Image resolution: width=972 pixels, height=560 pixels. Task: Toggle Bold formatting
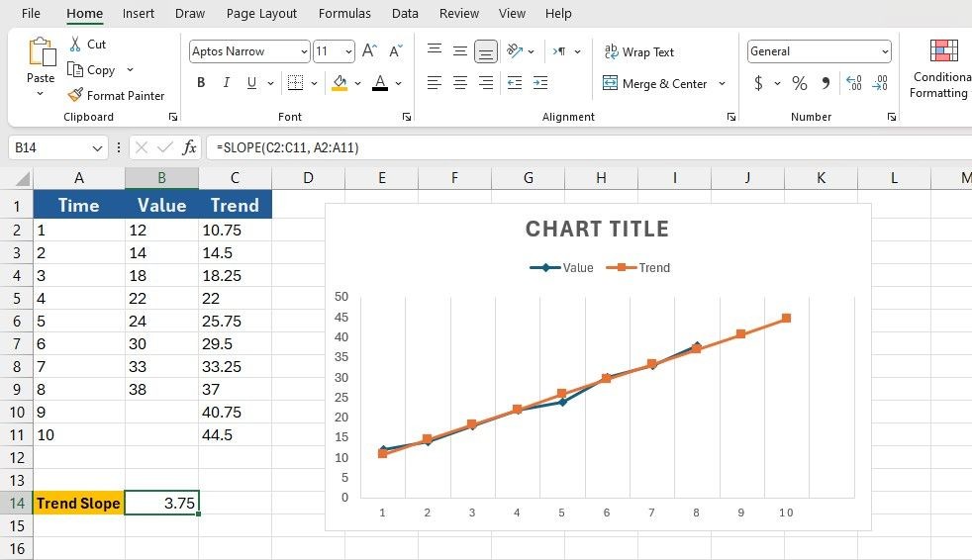coord(201,82)
